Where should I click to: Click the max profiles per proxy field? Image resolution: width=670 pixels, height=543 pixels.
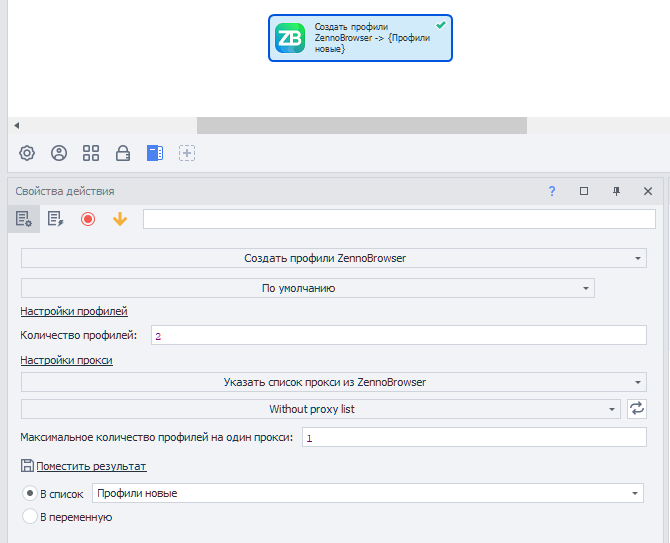tap(474, 437)
